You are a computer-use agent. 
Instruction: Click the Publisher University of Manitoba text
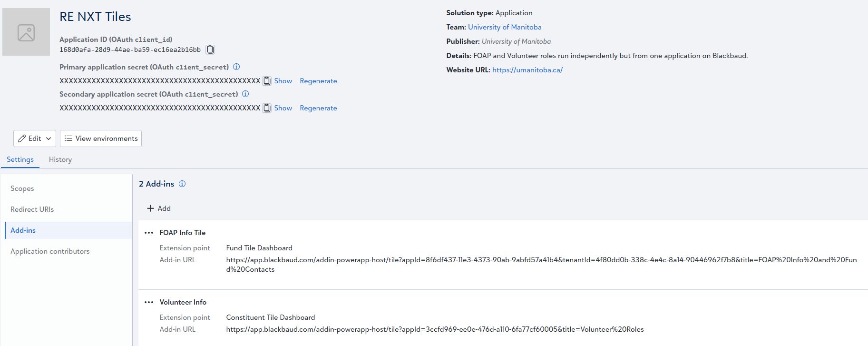coord(498,41)
